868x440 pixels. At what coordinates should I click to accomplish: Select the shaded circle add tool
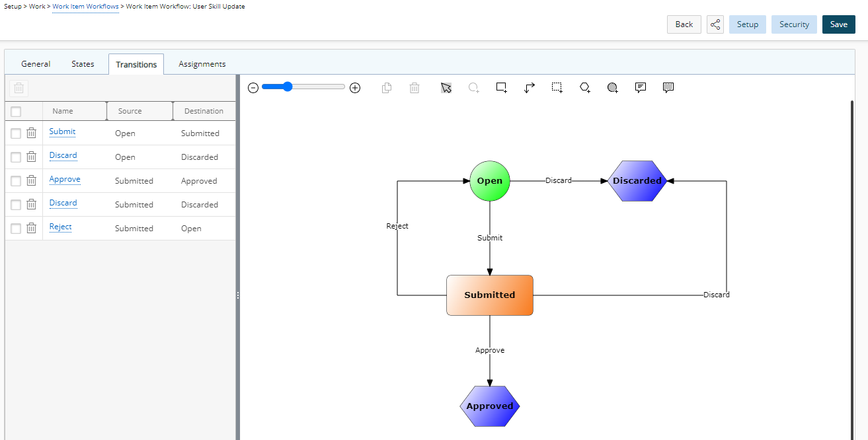pos(613,88)
